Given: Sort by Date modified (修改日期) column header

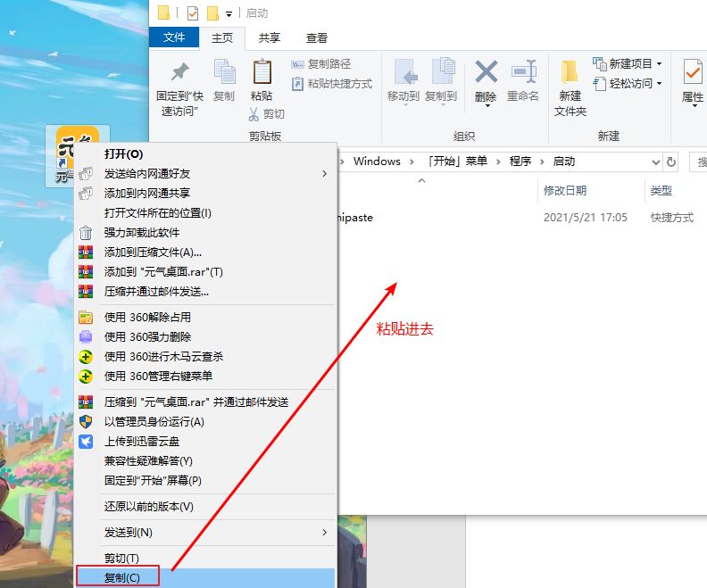Looking at the screenshot, I should 564,191.
